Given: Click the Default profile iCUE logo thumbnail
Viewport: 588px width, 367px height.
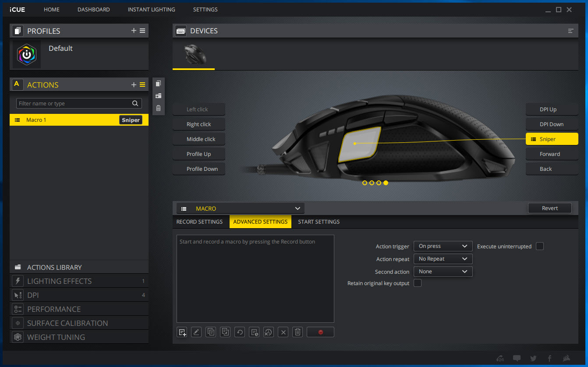Looking at the screenshot, I should click(x=27, y=54).
